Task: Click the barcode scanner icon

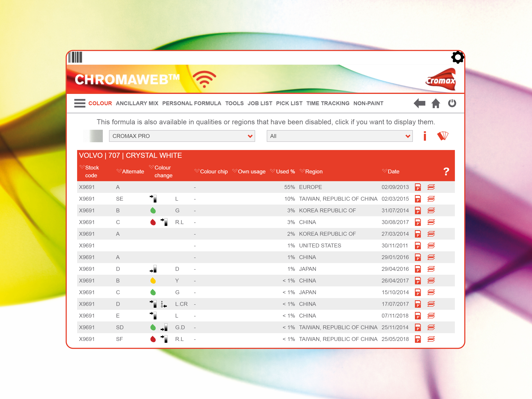Action: 75,57
